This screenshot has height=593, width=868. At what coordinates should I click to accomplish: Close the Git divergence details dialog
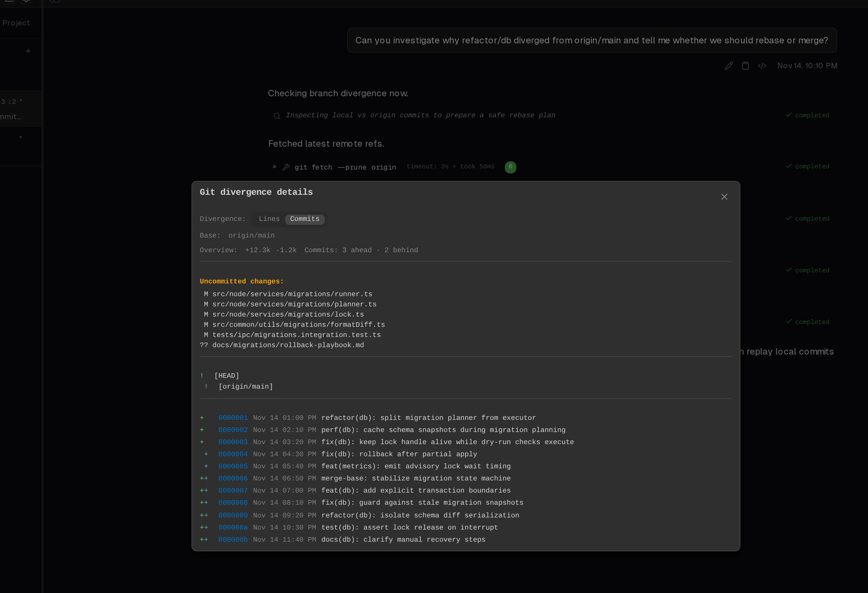click(x=724, y=197)
